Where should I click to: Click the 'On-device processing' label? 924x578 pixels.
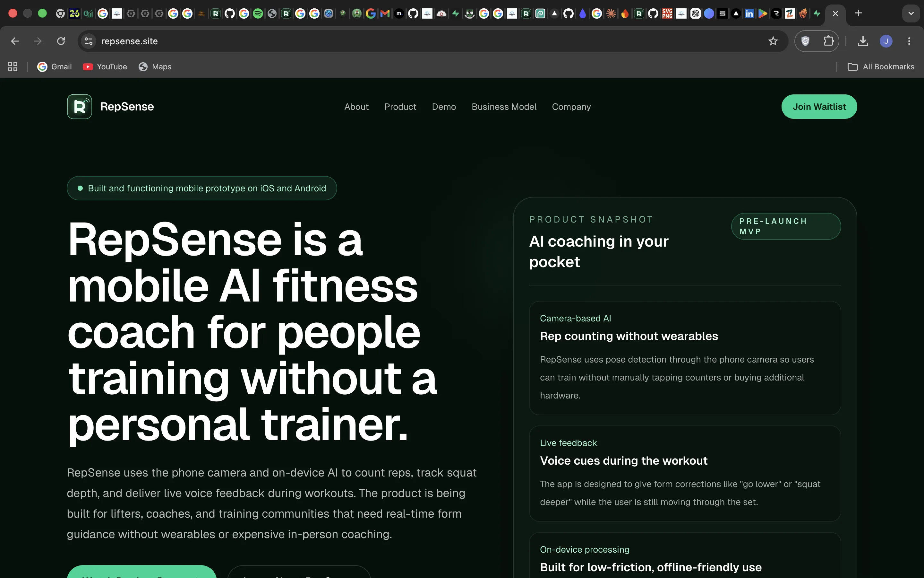pos(585,550)
